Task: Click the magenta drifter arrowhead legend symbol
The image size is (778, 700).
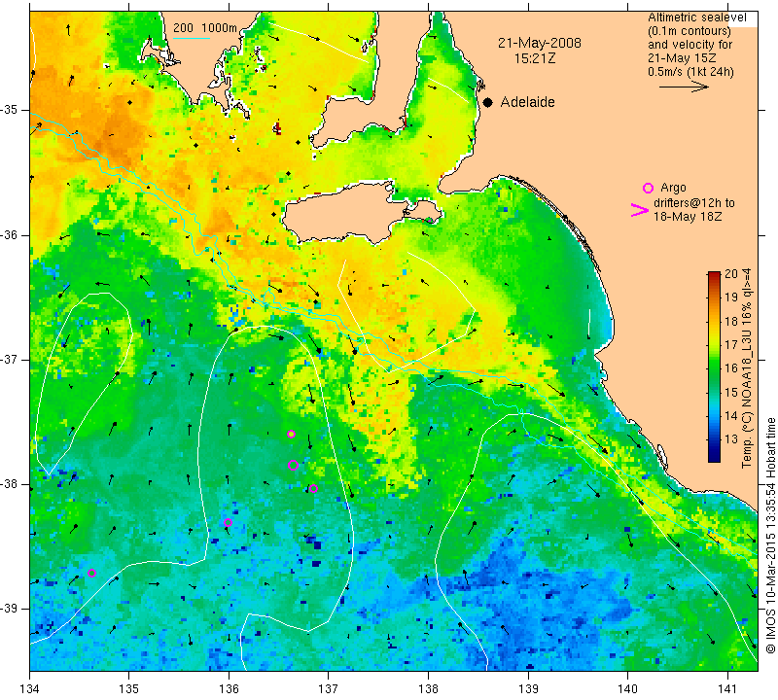Action: pyautogui.click(x=640, y=210)
